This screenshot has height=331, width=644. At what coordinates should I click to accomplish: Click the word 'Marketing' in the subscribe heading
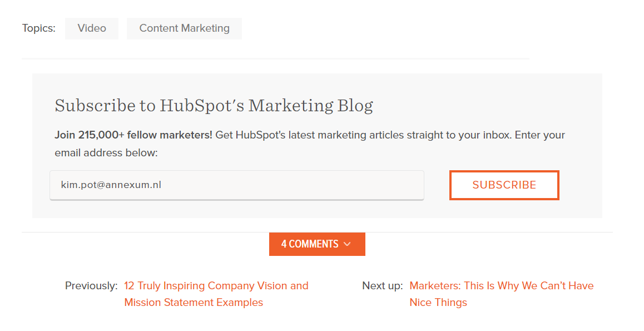click(x=291, y=105)
